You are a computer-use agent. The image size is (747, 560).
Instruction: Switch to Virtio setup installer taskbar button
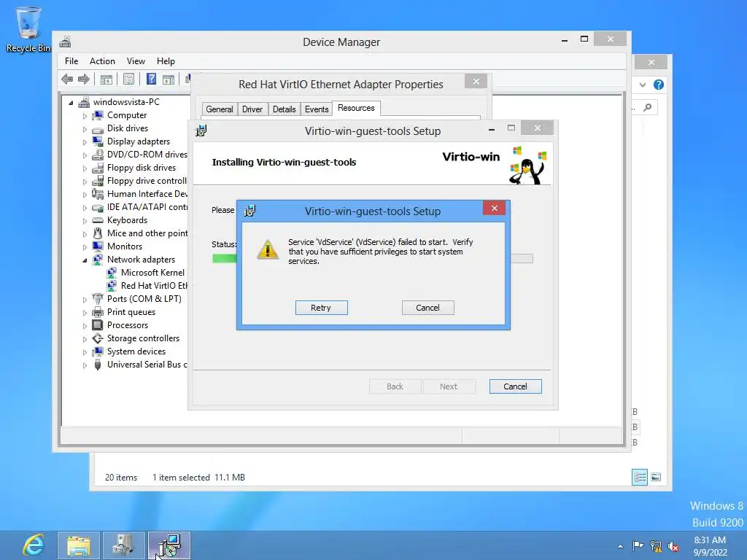click(169, 545)
